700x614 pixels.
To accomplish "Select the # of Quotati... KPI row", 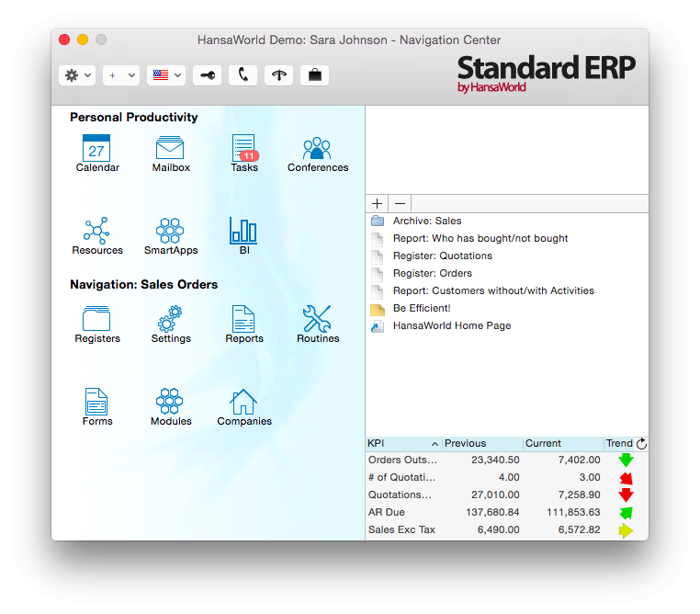I will [x=507, y=477].
